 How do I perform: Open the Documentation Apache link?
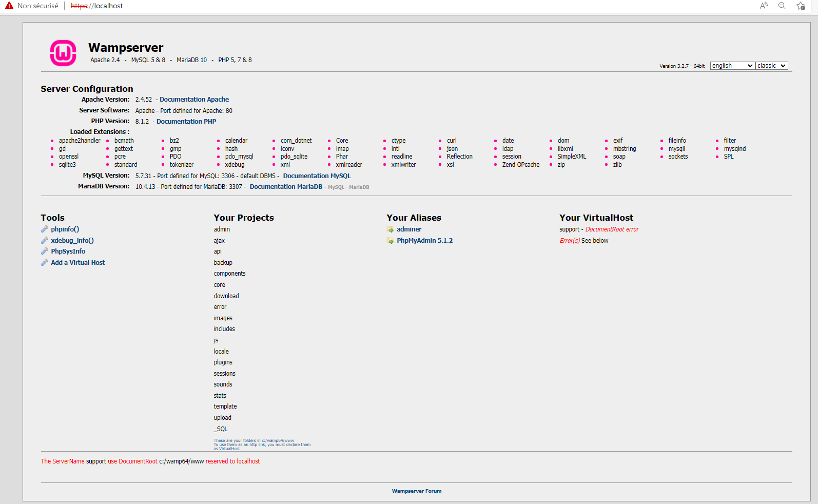(x=194, y=100)
